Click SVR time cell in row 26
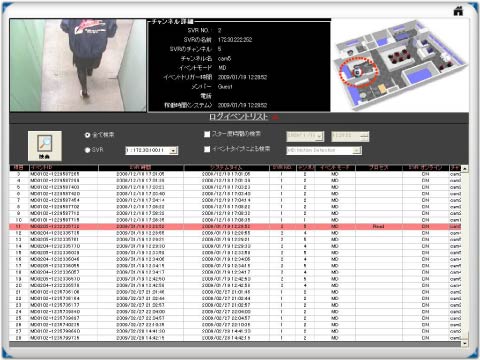The height and width of the screenshot is (360, 480). coord(141,325)
